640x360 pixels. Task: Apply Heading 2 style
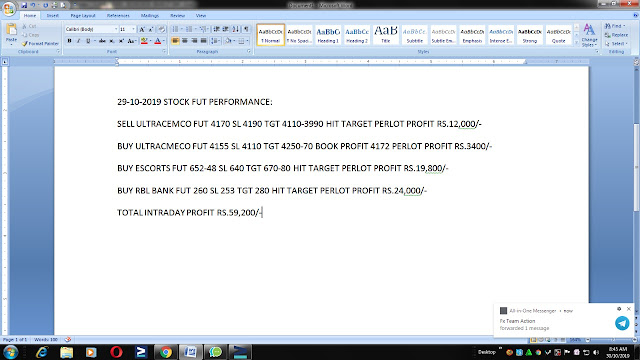point(357,35)
